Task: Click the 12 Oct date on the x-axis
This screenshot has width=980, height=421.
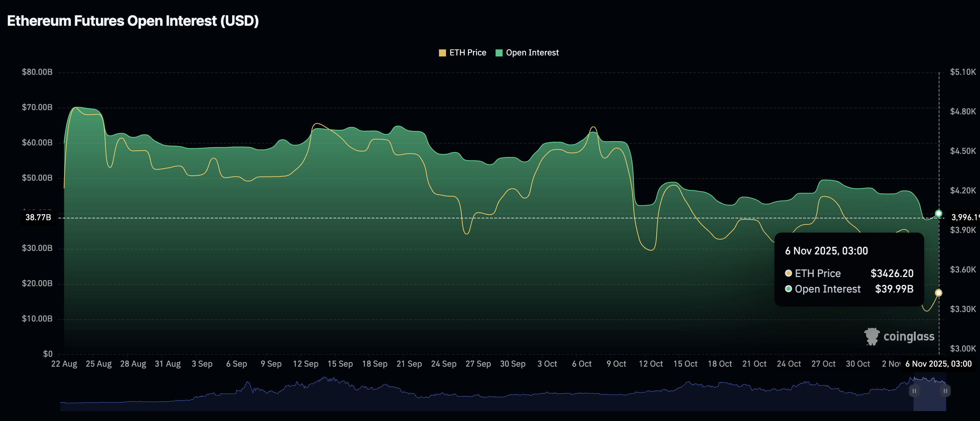Action: pyautogui.click(x=651, y=364)
